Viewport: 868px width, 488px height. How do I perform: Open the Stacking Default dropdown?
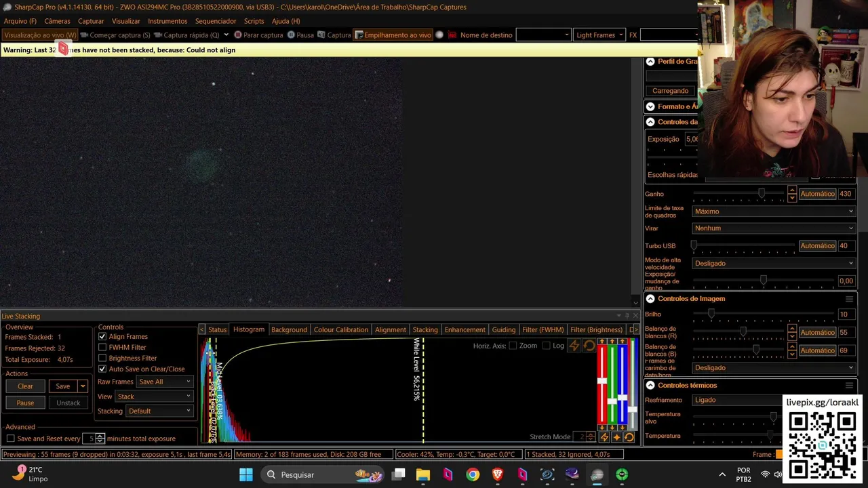159,411
